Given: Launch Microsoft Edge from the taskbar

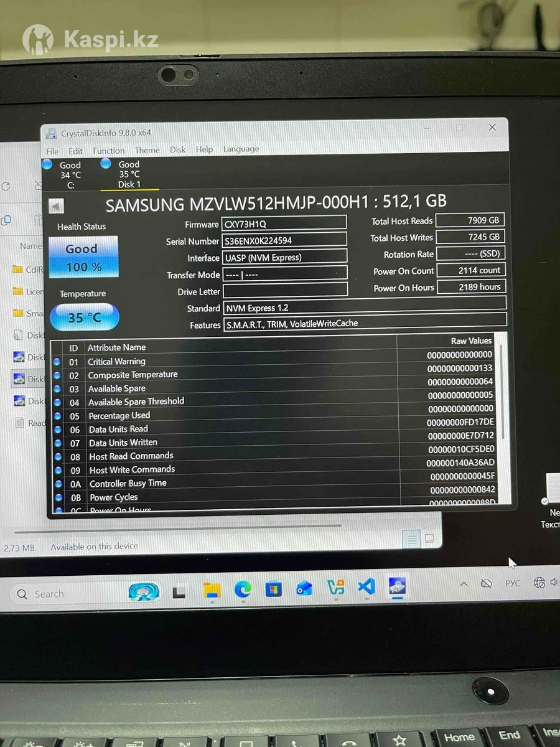Looking at the screenshot, I should coord(243,588).
